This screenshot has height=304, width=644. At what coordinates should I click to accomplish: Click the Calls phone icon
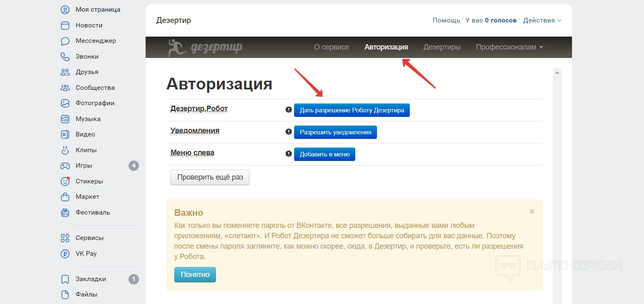click(x=65, y=57)
